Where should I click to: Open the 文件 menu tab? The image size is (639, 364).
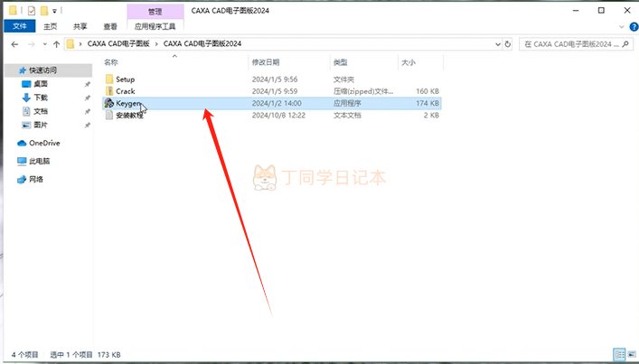point(20,26)
